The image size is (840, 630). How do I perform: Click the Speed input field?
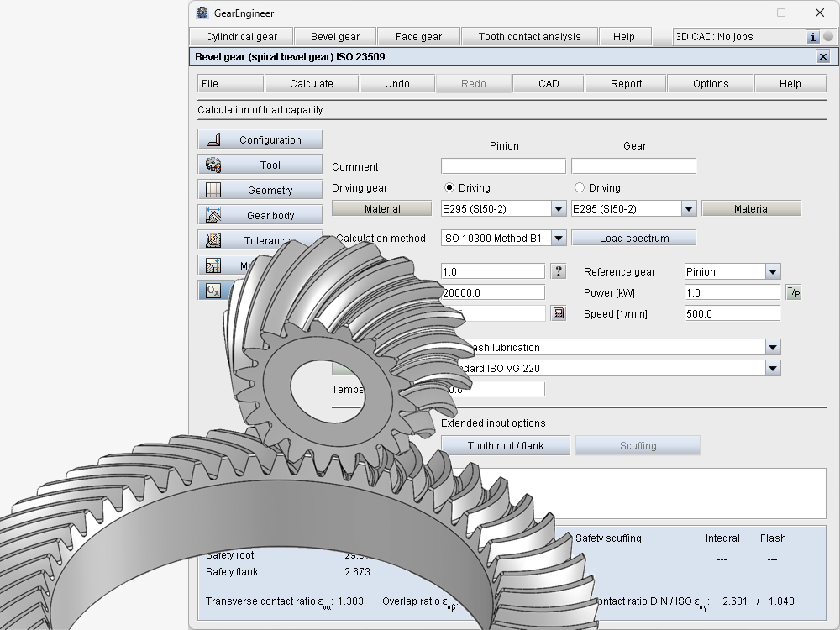(x=732, y=313)
